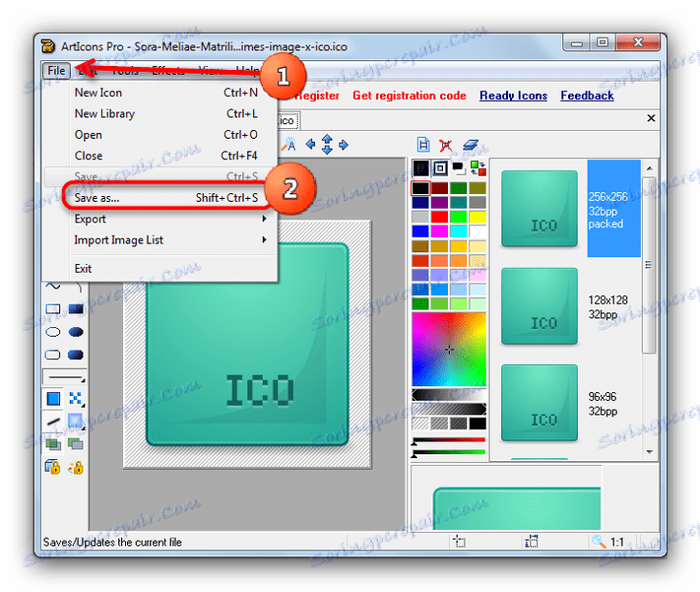The height and width of the screenshot is (592, 700).
Task: Click the fully black opacity swatch
Action: (477, 424)
